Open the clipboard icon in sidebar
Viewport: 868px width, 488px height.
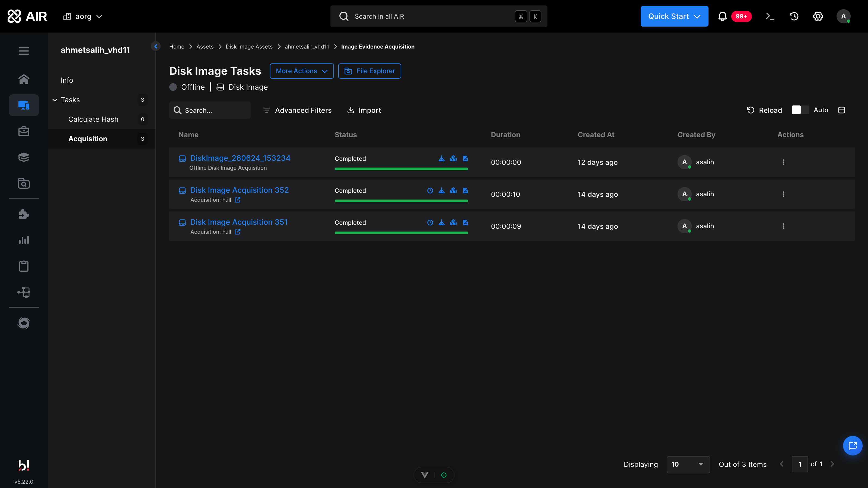24,266
